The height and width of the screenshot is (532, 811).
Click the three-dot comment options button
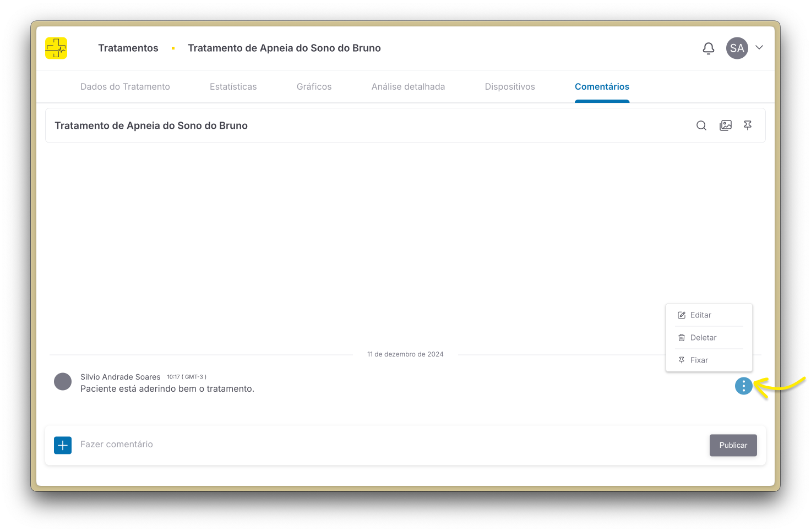[743, 386]
